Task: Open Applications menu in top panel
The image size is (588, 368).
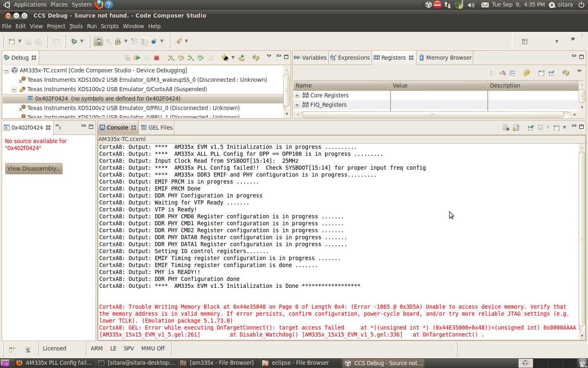Action: (x=30, y=4)
